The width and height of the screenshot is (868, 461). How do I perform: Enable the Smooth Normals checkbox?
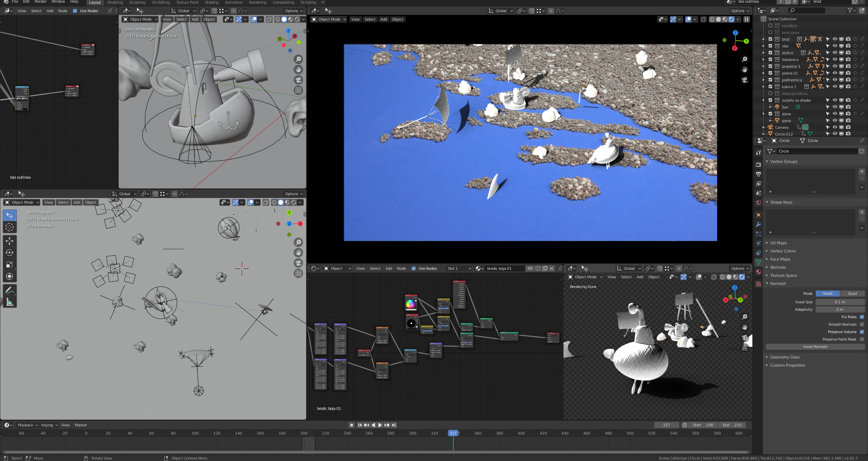tap(862, 324)
